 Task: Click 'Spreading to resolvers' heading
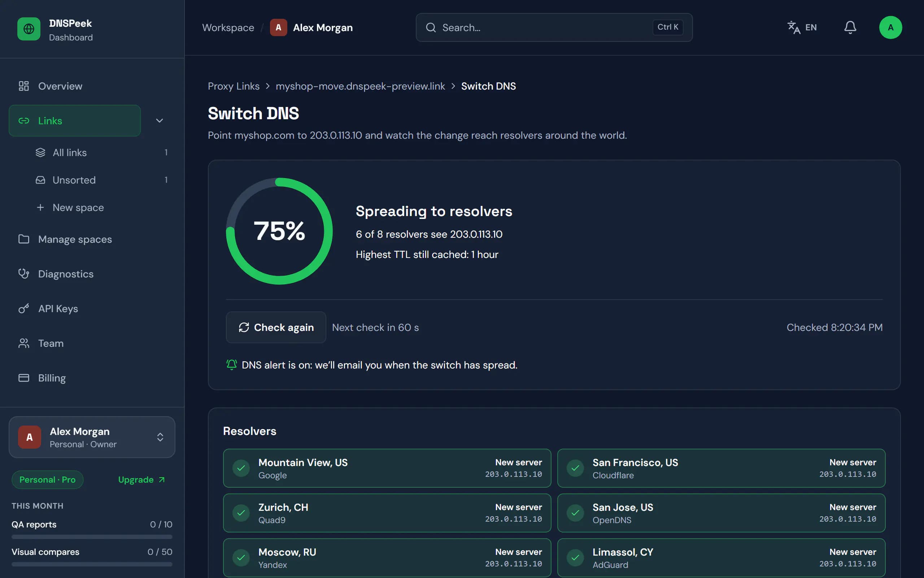click(x=434, y=211)
